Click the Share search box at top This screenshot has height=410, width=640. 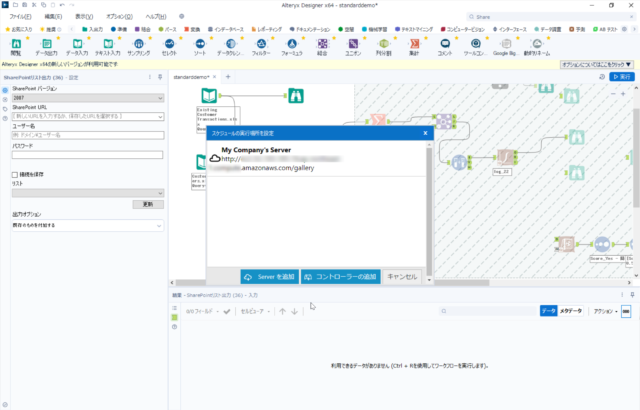551,17
